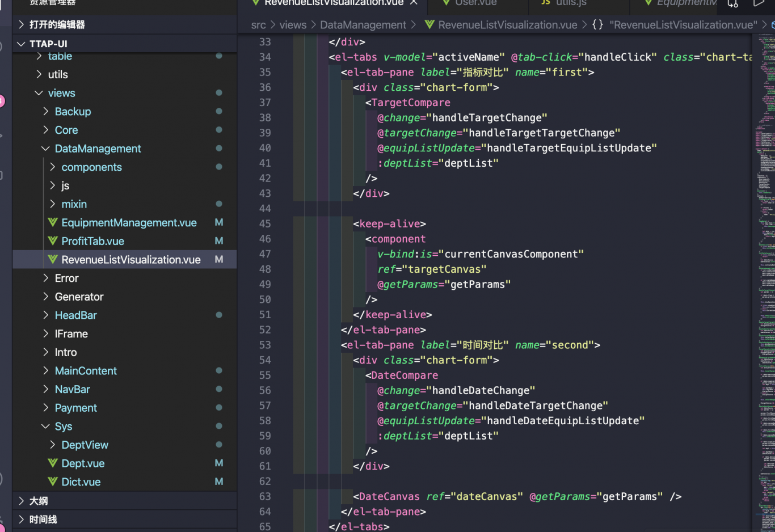Screen dimensions: 775x532
Task: Expand the Backup folder
Action: tap(125, 112)
